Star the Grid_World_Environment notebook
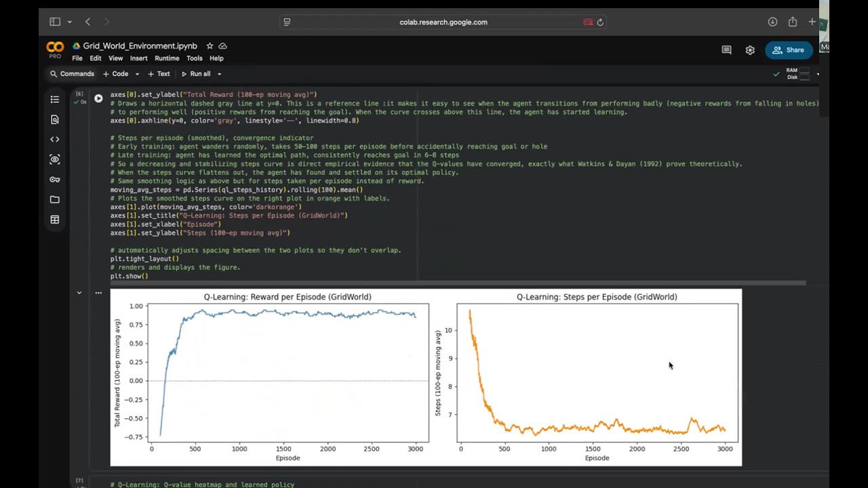868x488 pixels. [x=210, y=46]
